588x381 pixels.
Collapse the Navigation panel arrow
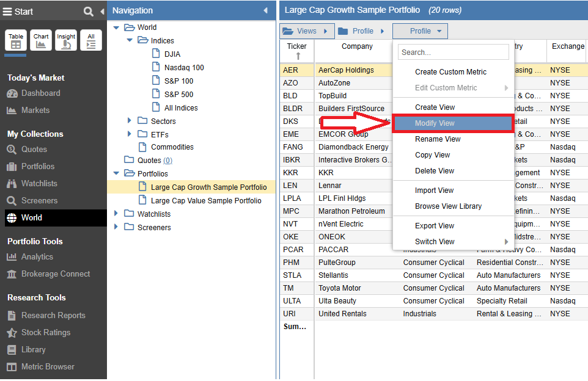265,10
